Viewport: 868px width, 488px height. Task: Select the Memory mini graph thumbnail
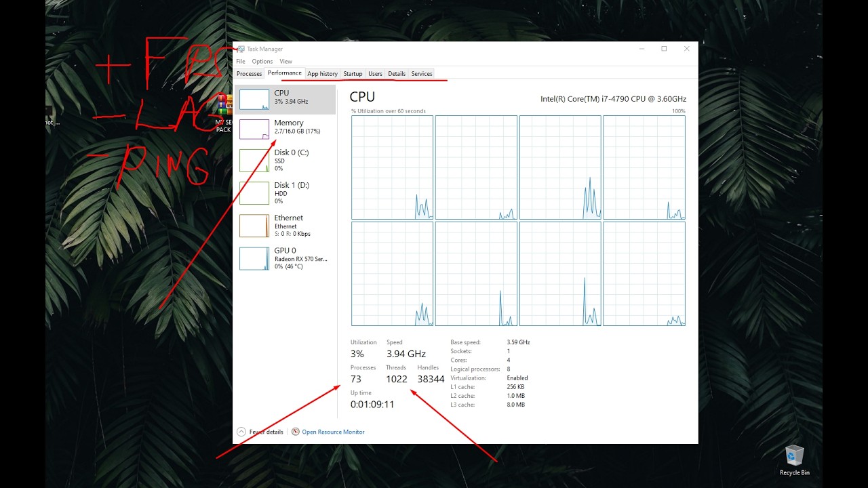[254, 129]
